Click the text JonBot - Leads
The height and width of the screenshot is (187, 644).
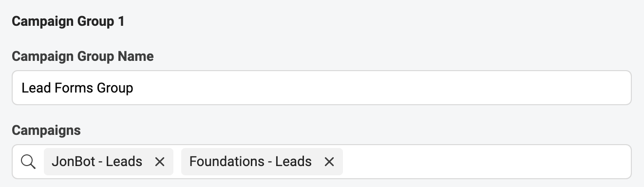[x=97, y=161]
